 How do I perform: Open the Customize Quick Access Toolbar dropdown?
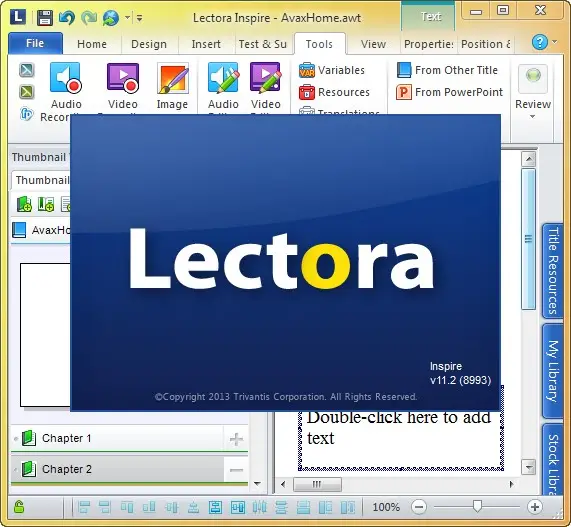pyautogui.click(x=139, y=17)
